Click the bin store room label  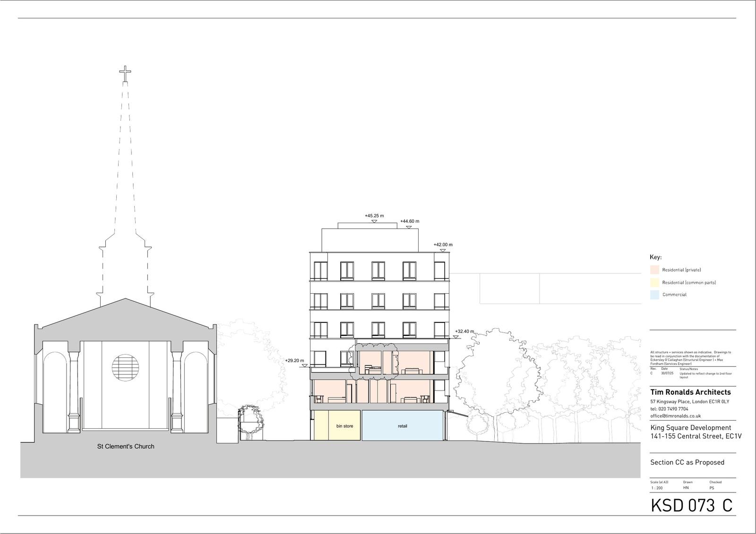click(x=344, y=426)
